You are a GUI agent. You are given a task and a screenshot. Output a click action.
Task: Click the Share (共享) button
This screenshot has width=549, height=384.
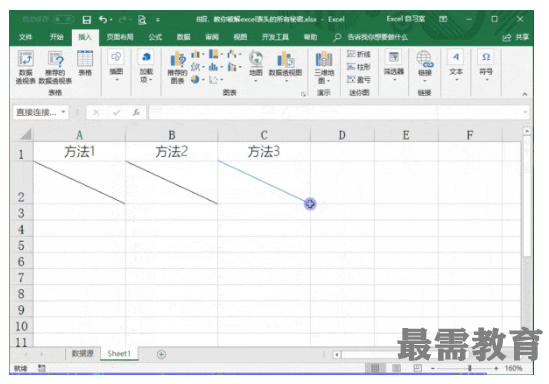(516, 37)
